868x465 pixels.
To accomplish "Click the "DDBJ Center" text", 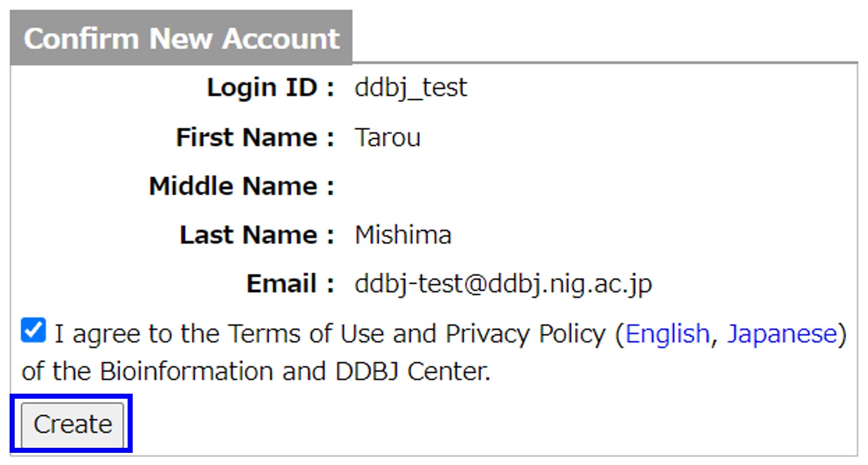I will tap(412, 371).
